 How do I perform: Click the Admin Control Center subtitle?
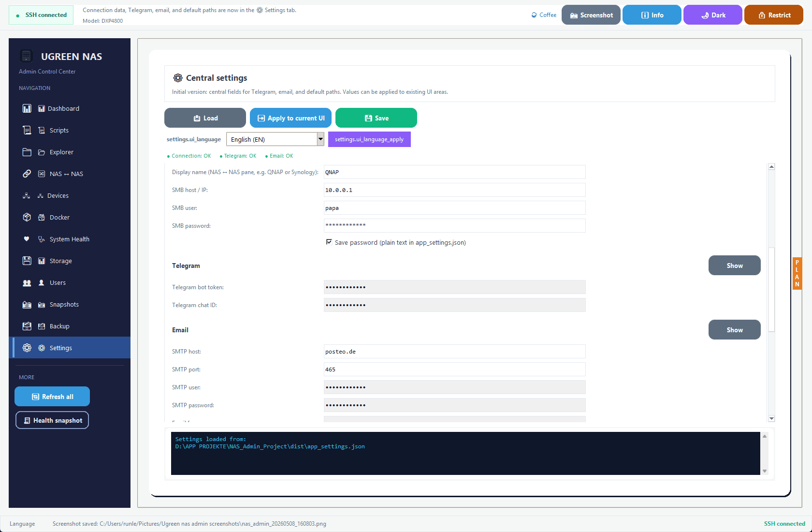click(x=47, y=72)
